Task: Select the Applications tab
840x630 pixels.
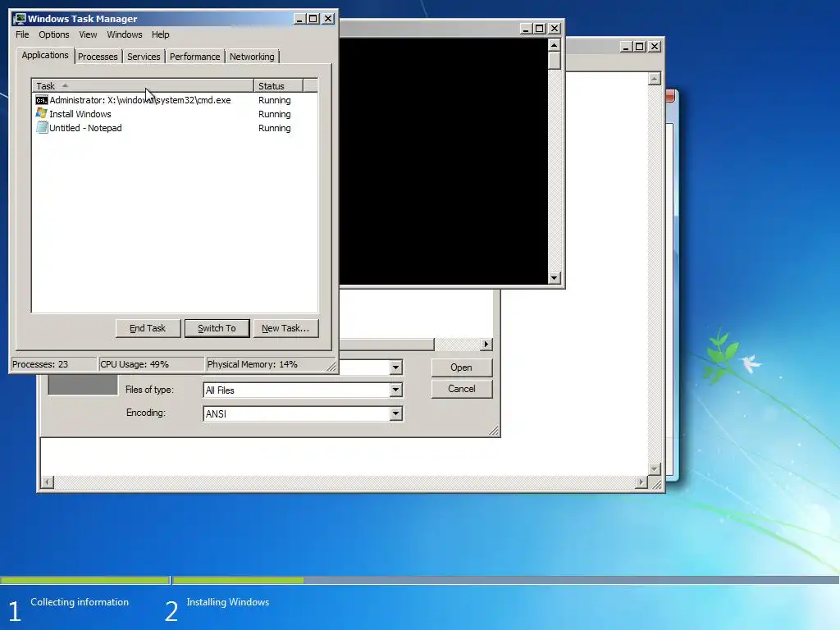Action: pos(45,55)
